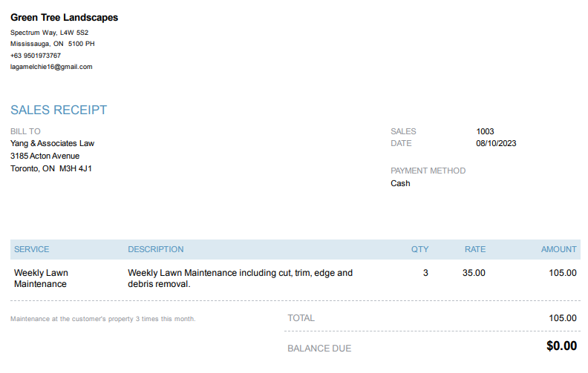Select the Cash payment method value

pyautogui.click(x=400, y=183)
